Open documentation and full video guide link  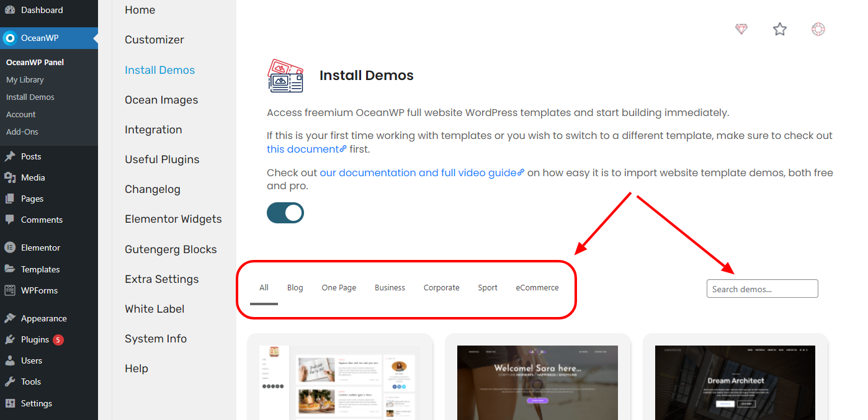click(422, 173)
